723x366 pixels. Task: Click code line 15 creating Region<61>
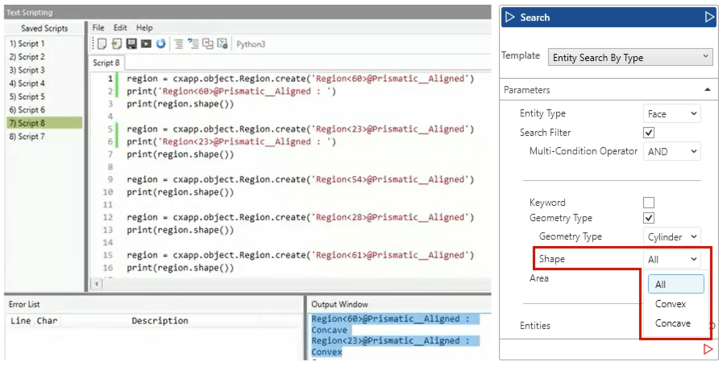coord(300,255)
